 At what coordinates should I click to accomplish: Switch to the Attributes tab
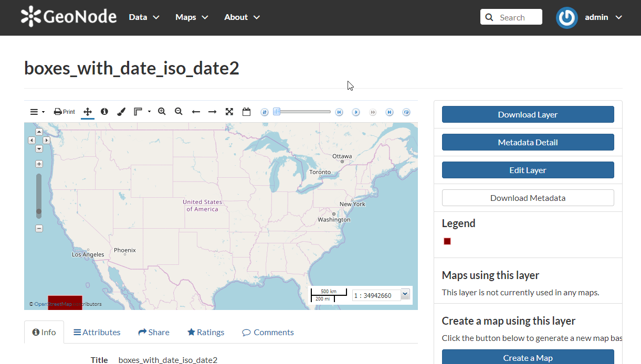point(97,332)
